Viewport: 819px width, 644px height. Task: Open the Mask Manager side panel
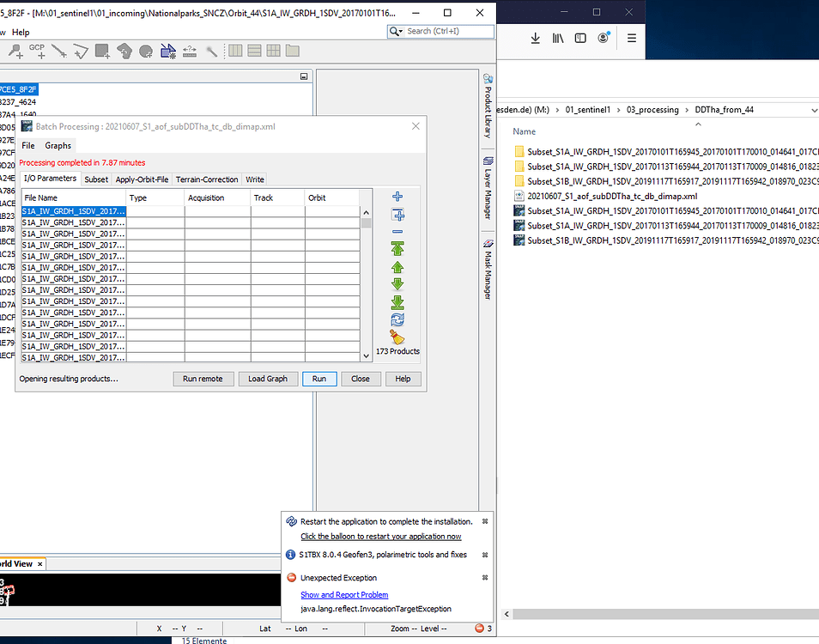click(x=488, y=270)
